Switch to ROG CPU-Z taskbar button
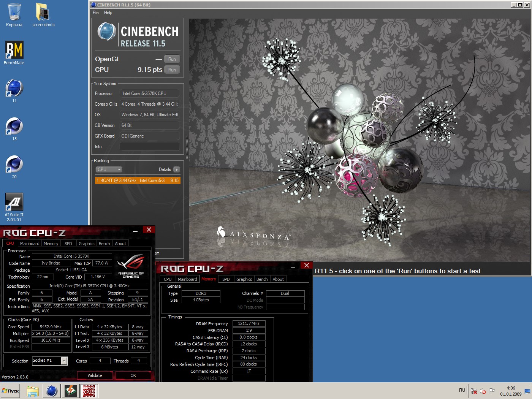Screen dimensions: 532x399 89,391
